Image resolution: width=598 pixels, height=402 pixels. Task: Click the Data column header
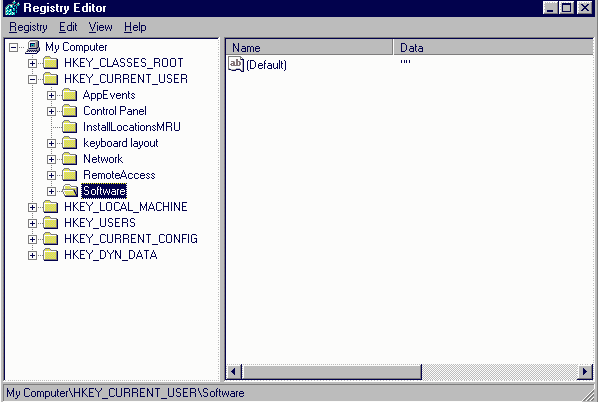(493, 48)
